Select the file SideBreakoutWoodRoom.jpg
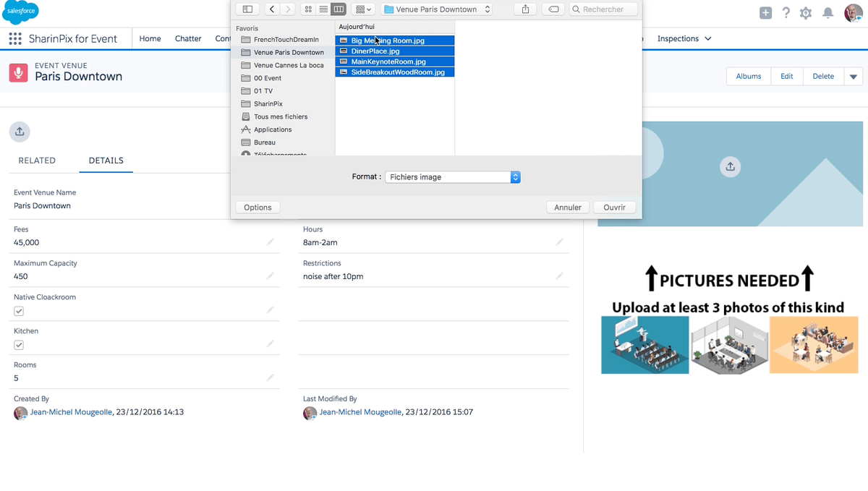 [395, 72]
